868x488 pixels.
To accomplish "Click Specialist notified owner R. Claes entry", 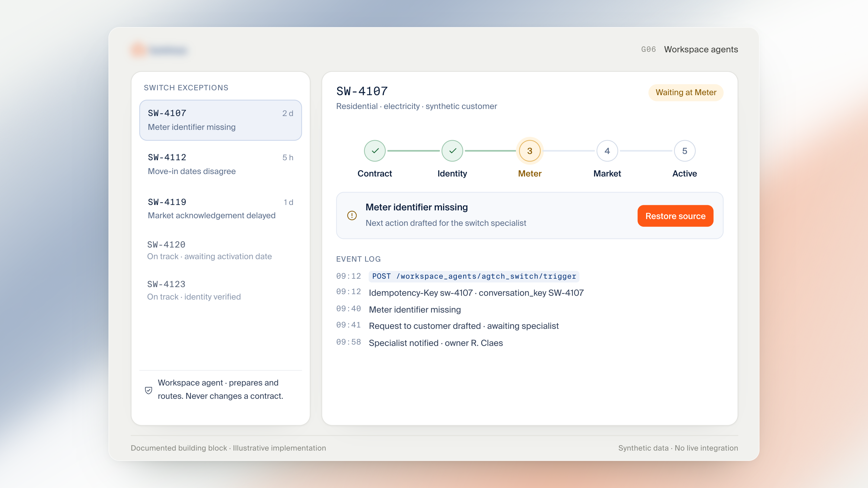I will [436, 343].
